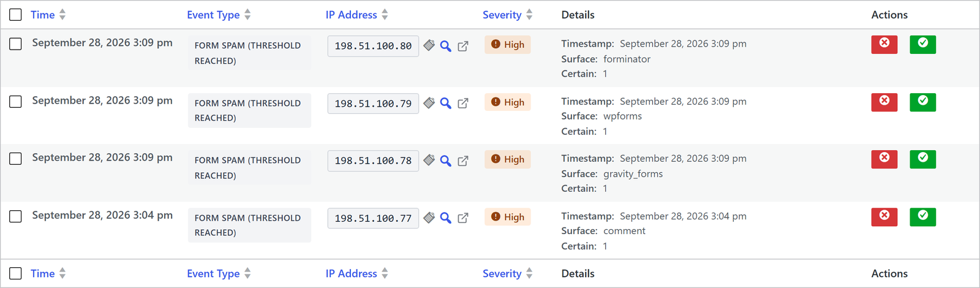The width and height of the screenshot is (980, 288).
Task: Sort by IP Address in the header row
Action: pos(356,15)
